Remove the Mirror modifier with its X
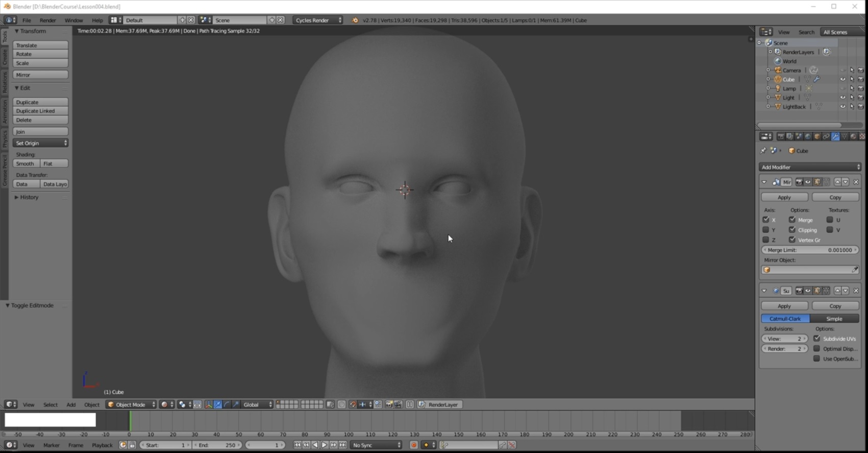 pyautogui.click(x=856, y=182)
